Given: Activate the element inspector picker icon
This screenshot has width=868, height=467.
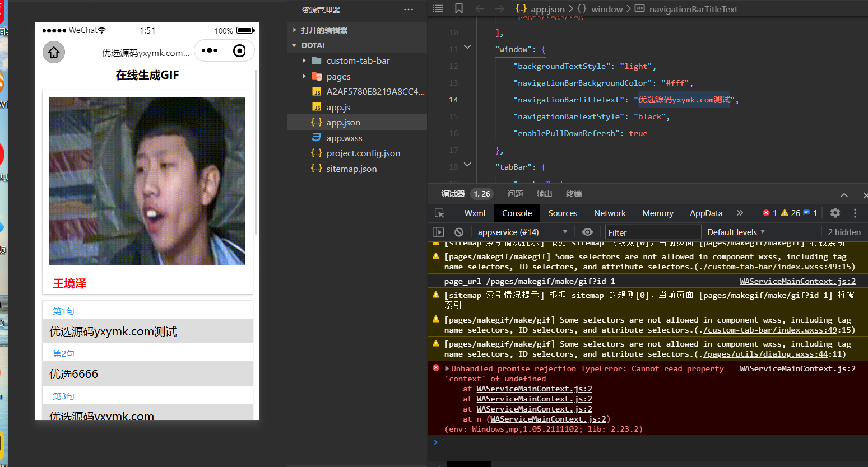Looking at the screenshot, I should click(x=439, y=213).
